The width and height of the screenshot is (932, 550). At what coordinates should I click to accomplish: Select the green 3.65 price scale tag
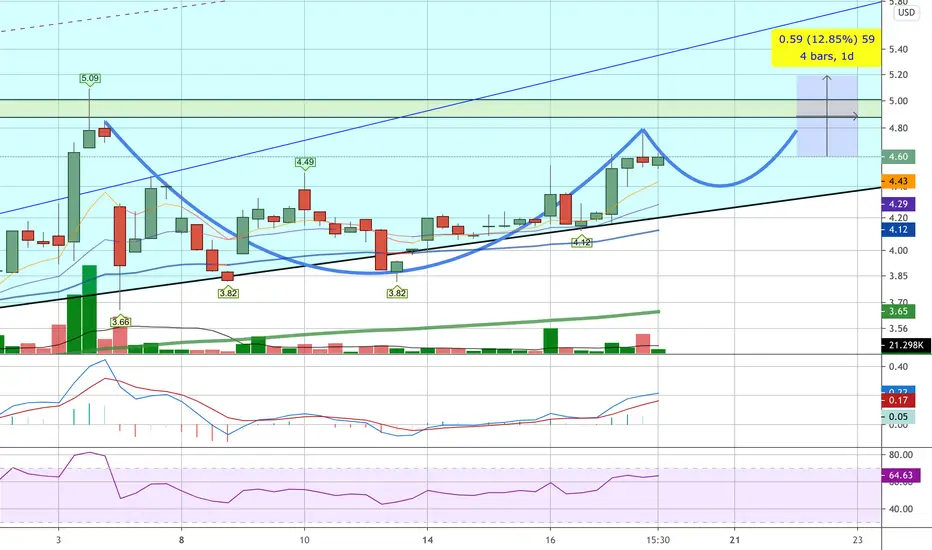click(x=898, y=312)
